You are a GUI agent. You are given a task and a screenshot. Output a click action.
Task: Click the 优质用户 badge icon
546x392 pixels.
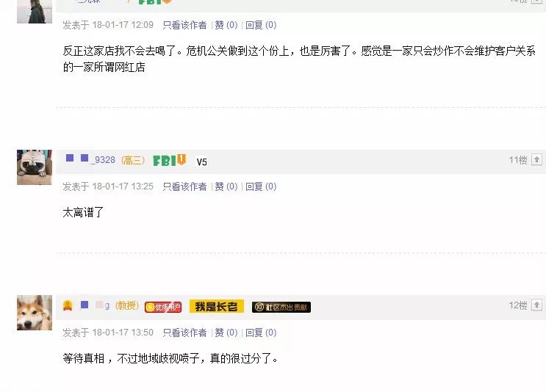163,307
